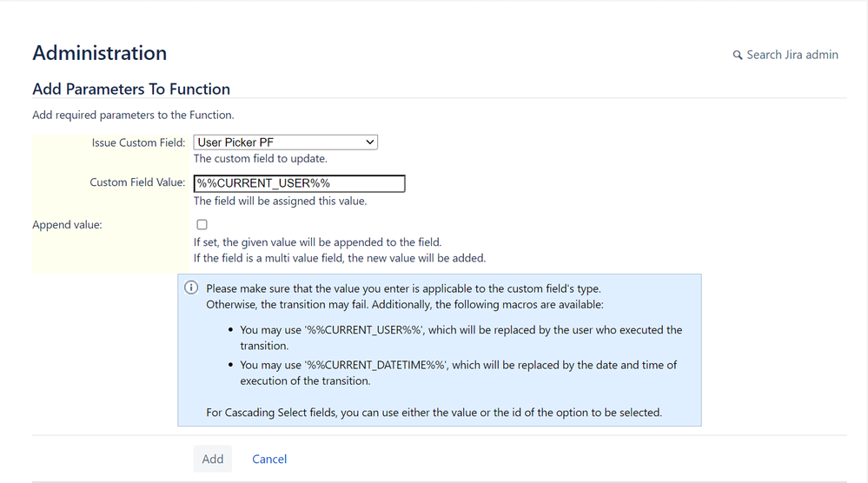Enable the Append value checkbox
This screenshot has width=868, height=483.
tap(202, 225)
